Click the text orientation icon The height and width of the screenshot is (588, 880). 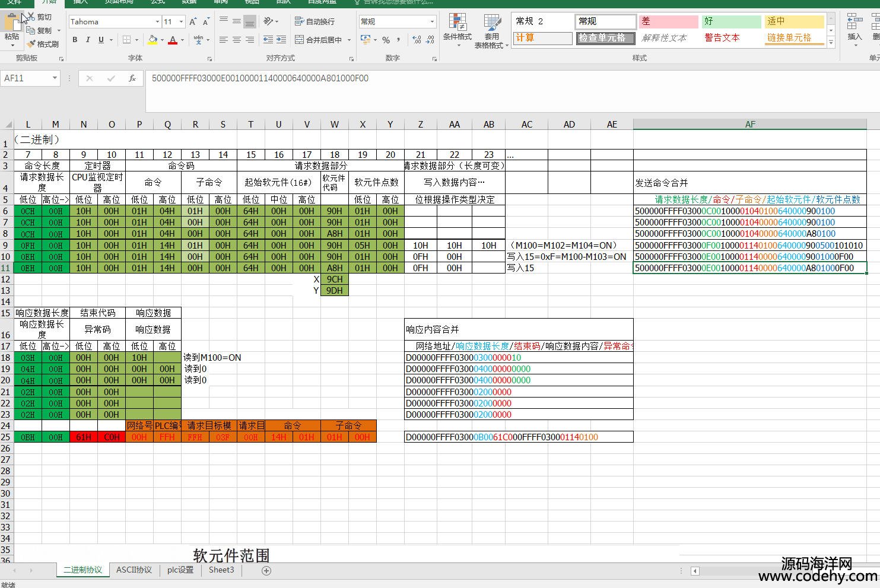coord(268,21)
